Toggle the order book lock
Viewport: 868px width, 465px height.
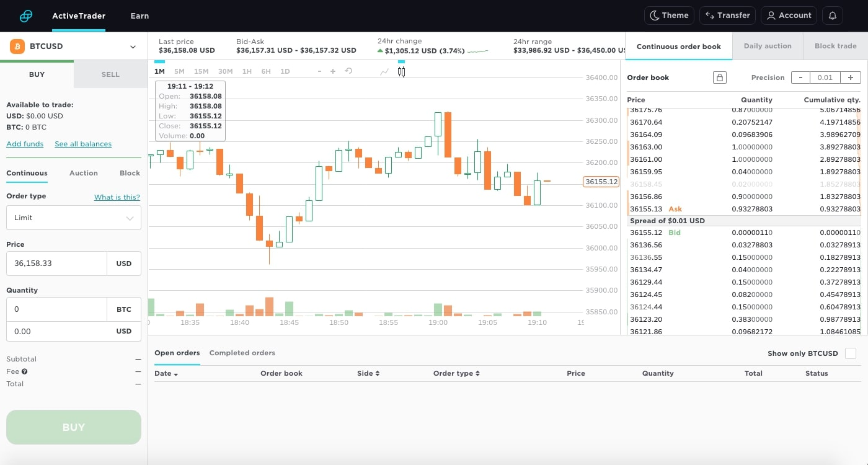click(x=719, y=77)
